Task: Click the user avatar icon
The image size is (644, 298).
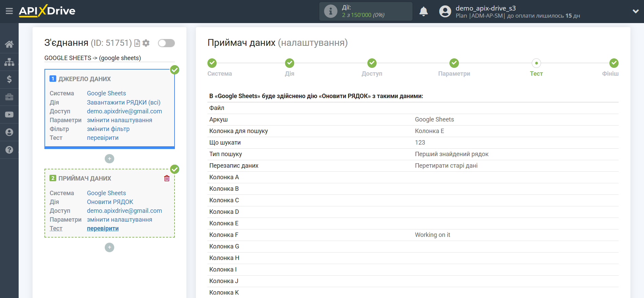Action: pyautogui.click(x=445, y=11)
